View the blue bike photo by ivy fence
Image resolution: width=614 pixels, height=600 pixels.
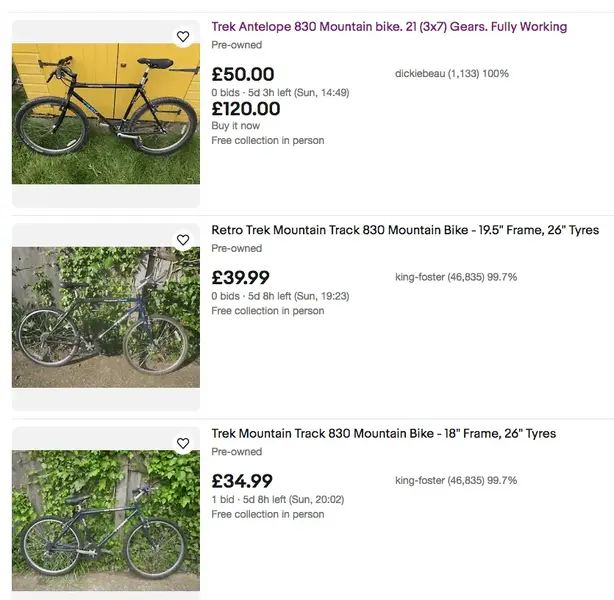[x=106, y=317]
